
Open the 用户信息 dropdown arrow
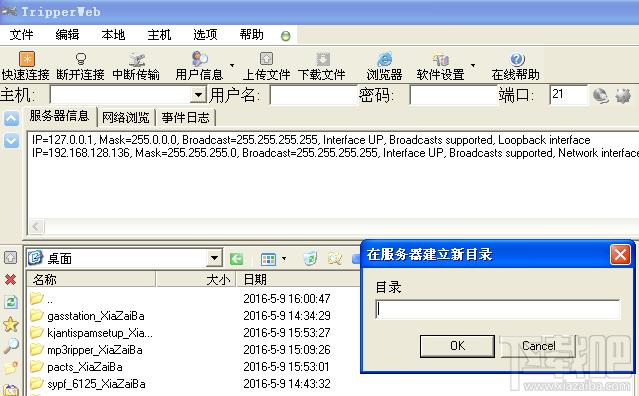click(232, 65)
